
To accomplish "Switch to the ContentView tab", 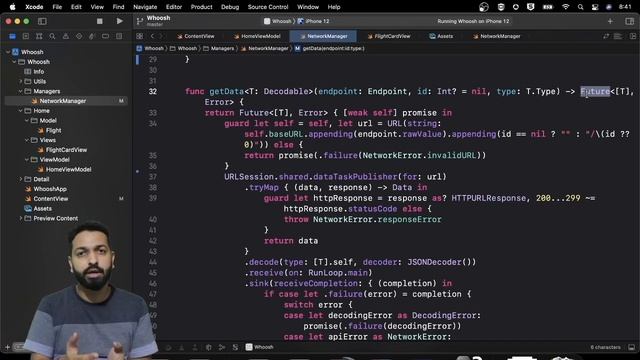I will (196, 36).
